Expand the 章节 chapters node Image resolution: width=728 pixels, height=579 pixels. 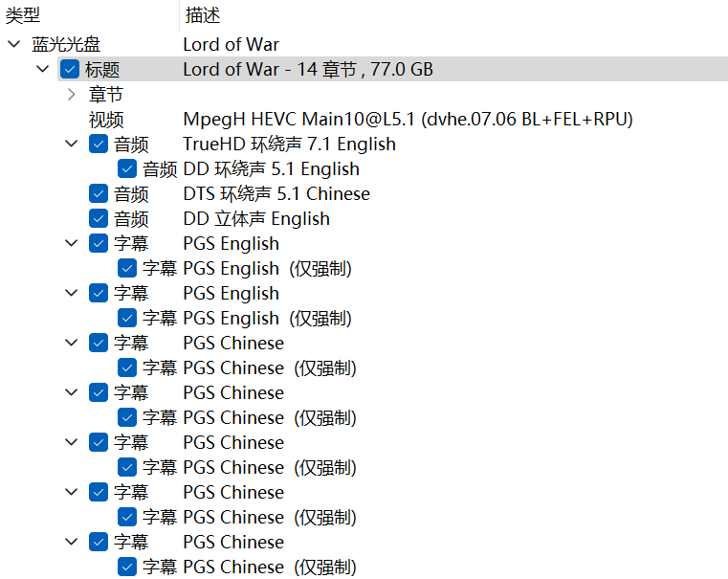[x=72, y=94]
